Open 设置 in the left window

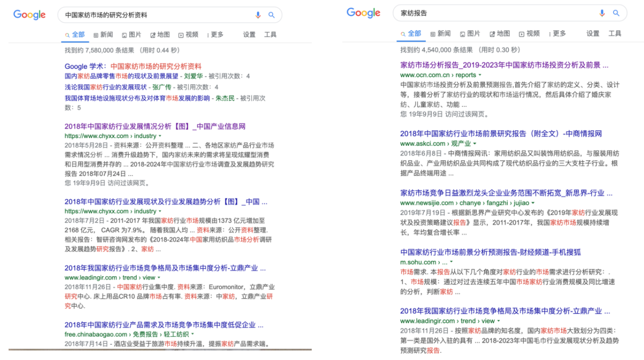click(249, 35)
